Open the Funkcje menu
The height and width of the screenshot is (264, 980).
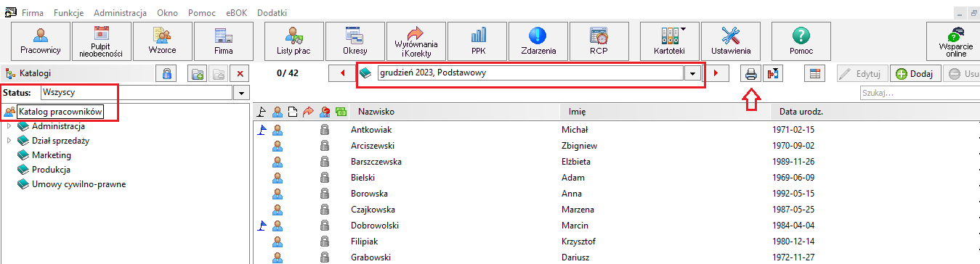(70, 13)
